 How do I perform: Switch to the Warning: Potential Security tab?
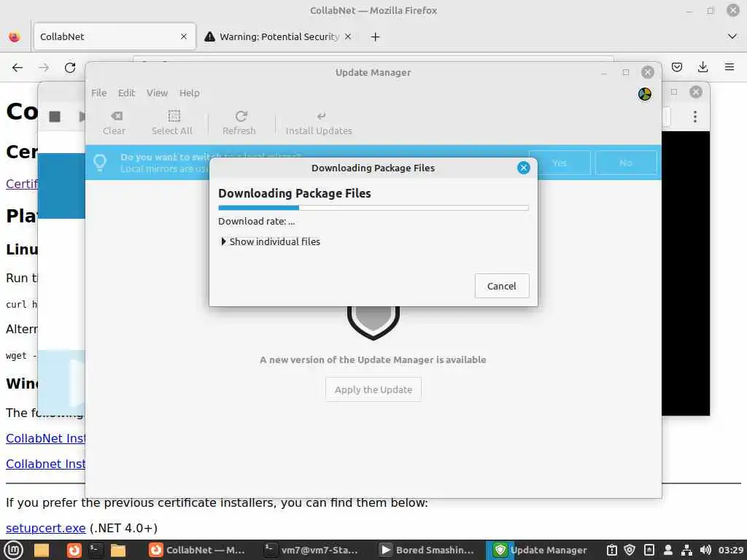point(279,36)
